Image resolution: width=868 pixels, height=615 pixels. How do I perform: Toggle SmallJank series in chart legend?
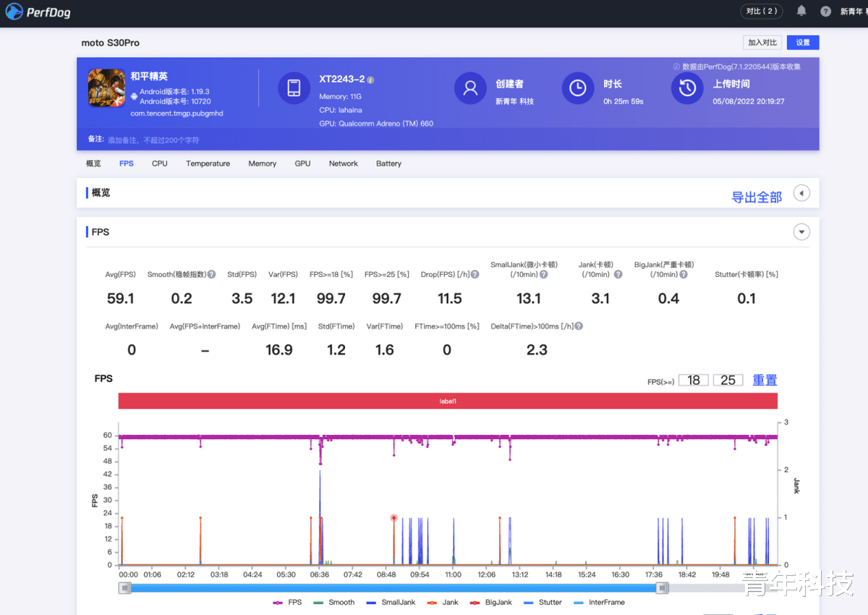[391, 602]
